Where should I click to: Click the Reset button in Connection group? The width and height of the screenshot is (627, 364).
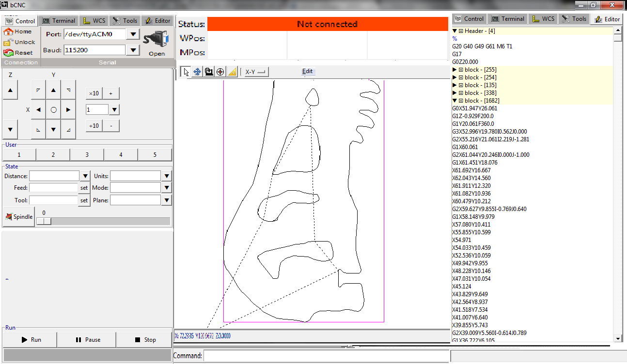point(18,53)
